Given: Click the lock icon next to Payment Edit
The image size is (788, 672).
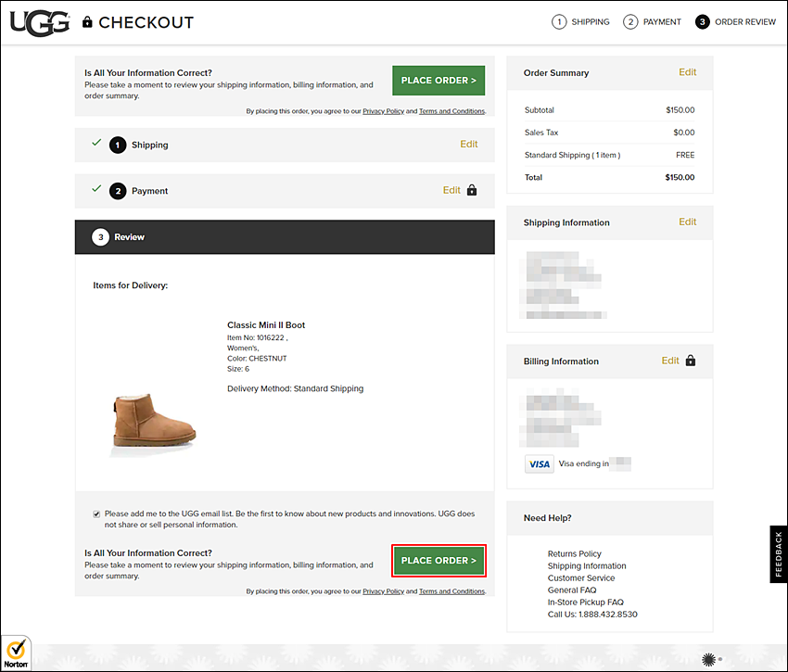Looking at the screenshot, I should coord(471,190).
